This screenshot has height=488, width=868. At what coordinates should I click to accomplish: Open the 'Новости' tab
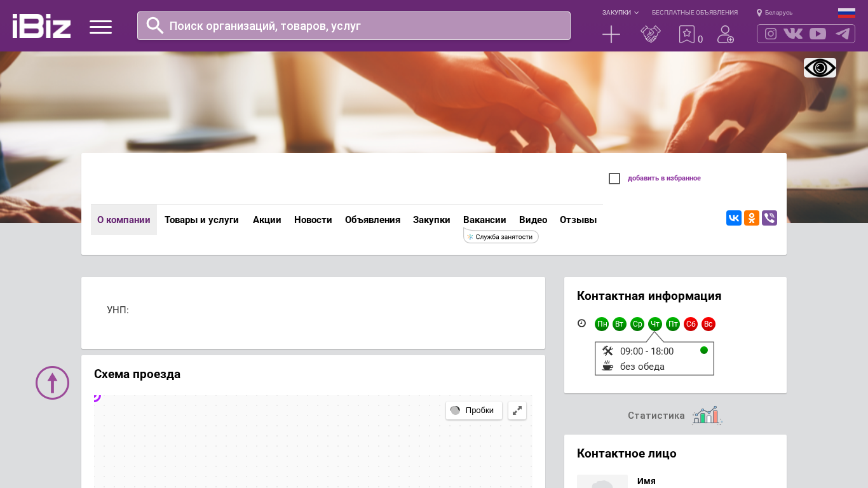[x=313, y=220]
